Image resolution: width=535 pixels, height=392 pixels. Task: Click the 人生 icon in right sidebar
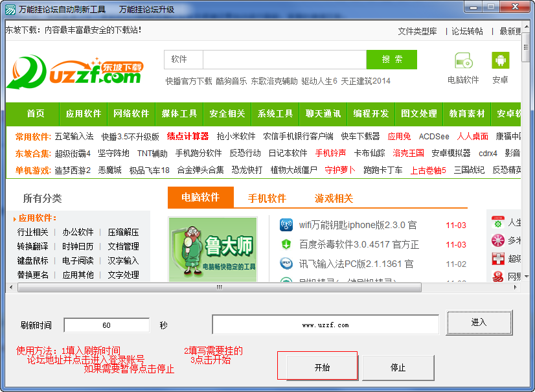pos(498,223)
